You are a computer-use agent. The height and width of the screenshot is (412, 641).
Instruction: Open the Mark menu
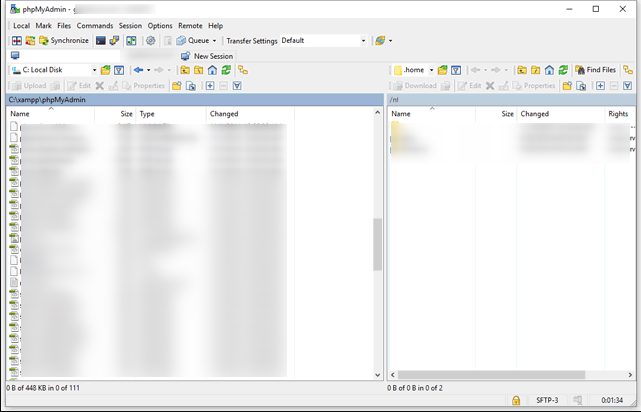point(43,26)
